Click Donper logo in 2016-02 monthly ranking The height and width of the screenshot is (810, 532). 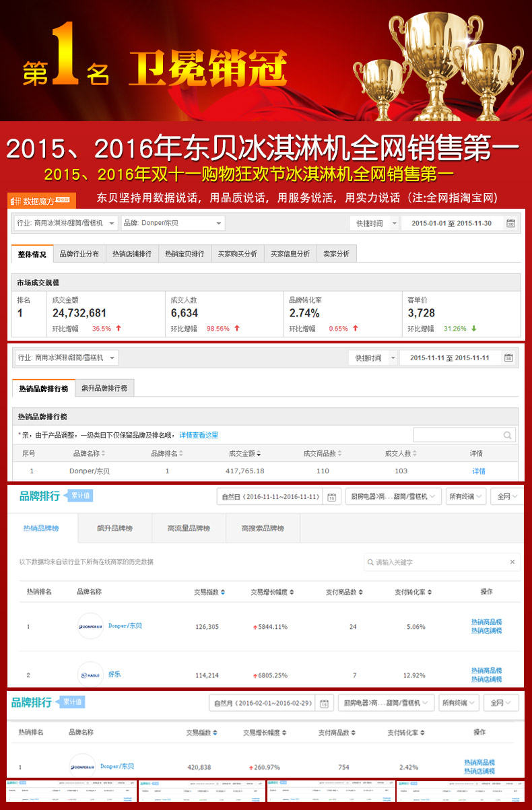82,766
